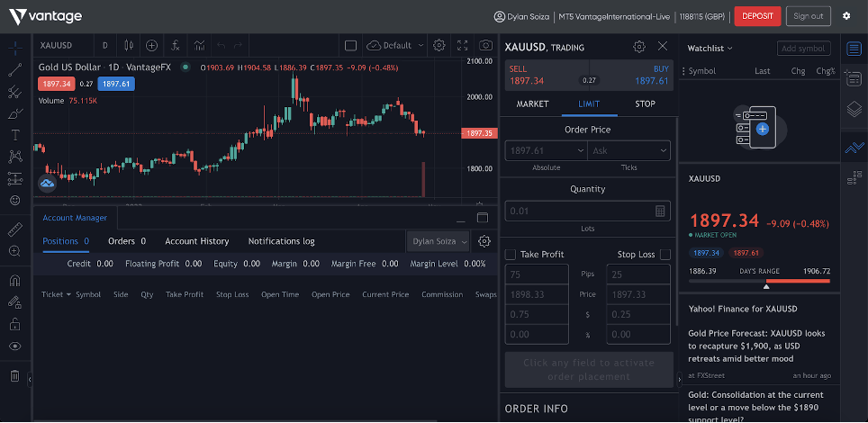Select the trend line drawing tool

[14, 68]
